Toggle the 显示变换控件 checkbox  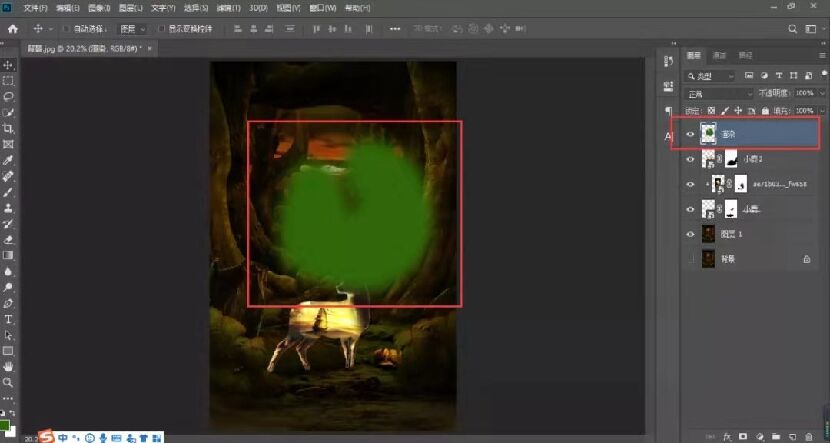[162, 29]
